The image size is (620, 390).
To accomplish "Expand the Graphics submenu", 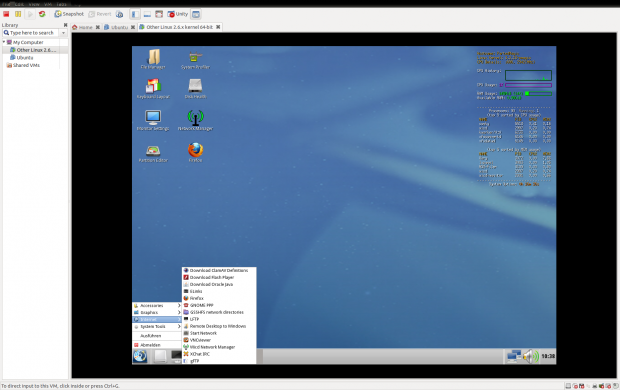I will (157, 313).
